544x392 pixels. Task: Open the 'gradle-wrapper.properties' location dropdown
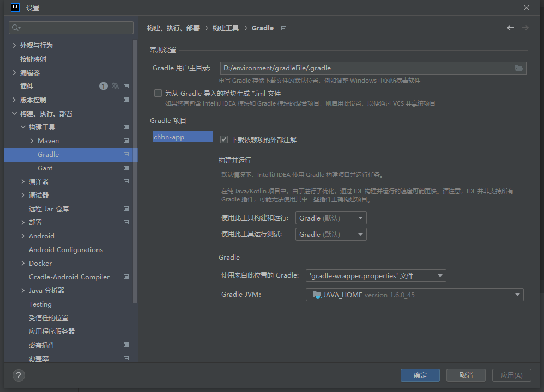click(x=439, y=275)
